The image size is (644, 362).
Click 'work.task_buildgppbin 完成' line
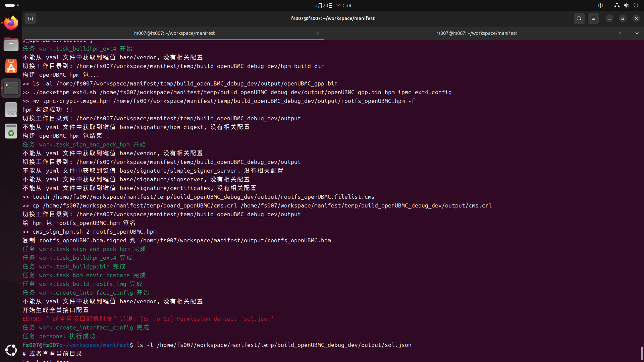74,266
